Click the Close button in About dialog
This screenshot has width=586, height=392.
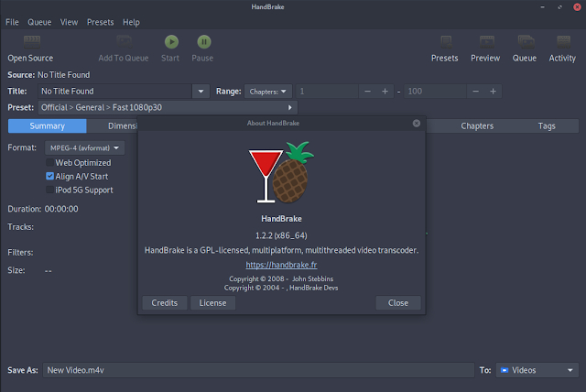(x=398, y=302)
